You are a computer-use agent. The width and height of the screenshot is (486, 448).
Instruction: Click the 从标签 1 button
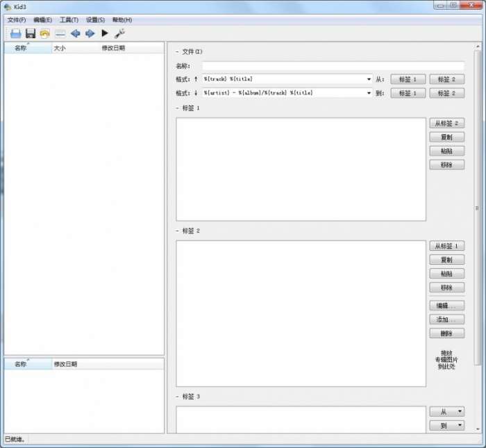(x=447, y=246)
